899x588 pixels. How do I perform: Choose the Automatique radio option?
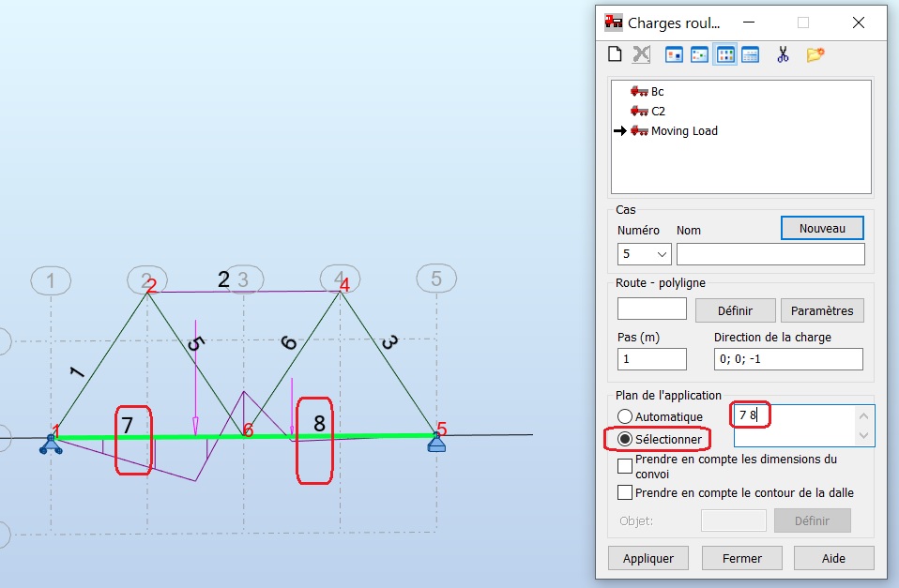(x=625, y=416)
